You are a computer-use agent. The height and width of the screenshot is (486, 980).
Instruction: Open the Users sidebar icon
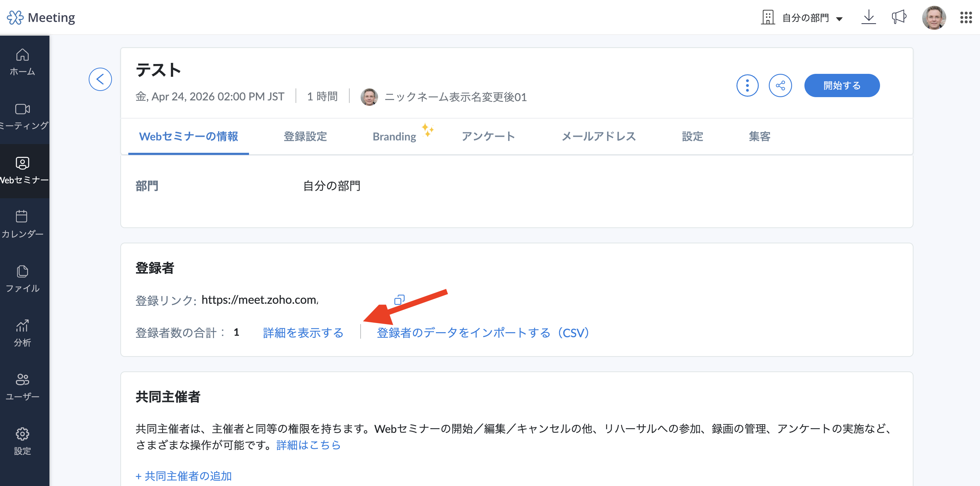(x=23, y=386)
